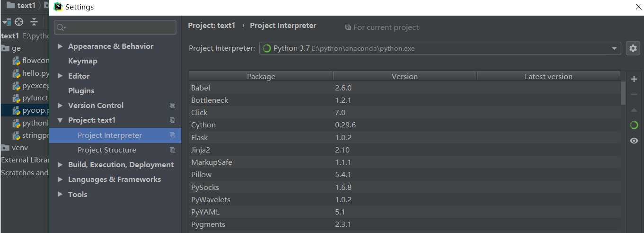Screen dimensions: 644x233
Task: Select Keymap in settings tree
Action: (x=83, y=61)
